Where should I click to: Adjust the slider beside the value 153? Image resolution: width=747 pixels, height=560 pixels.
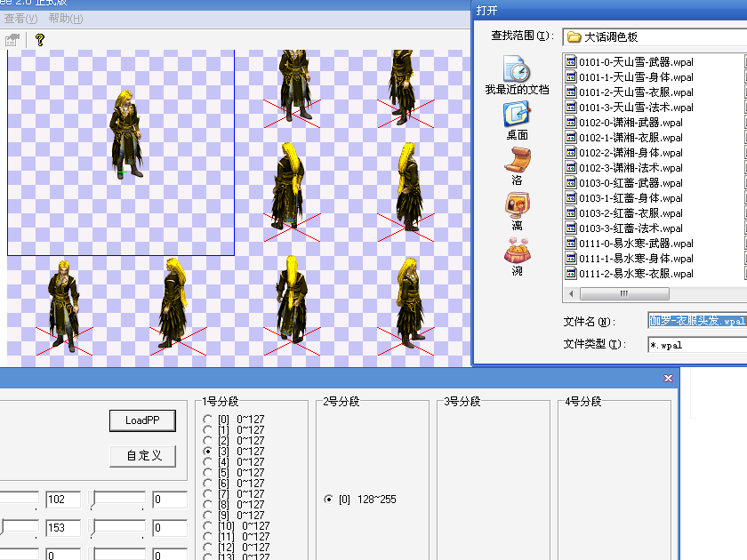click(19, 528)
